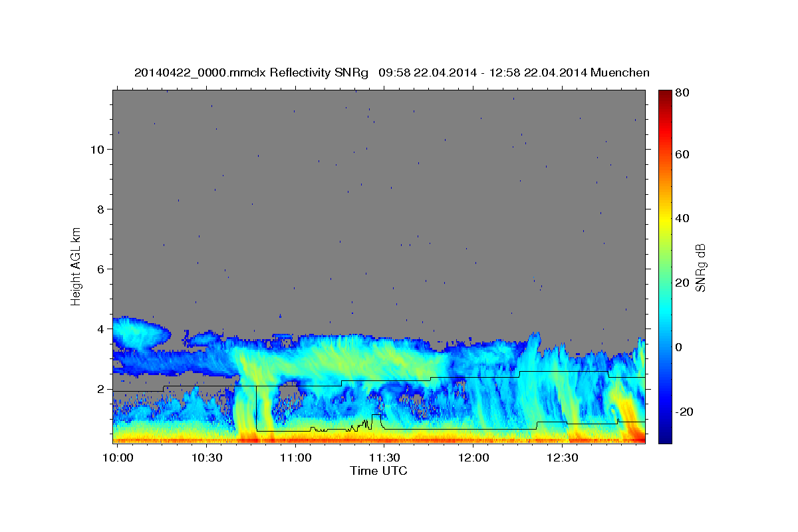Screen dimensions: 798x532
Task: Click the colorbar value 40
Action: pos(682,218)
